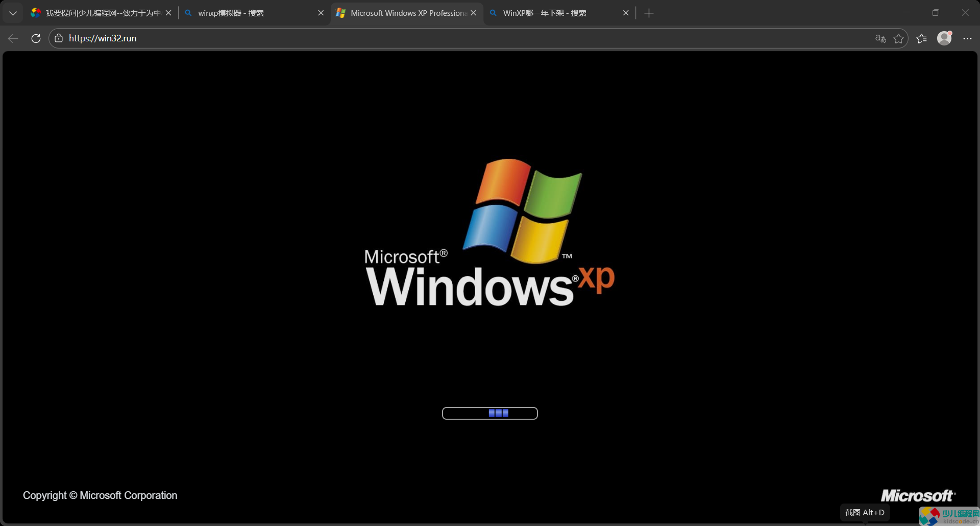Close the Microsoft Windows XP Professional tab
The height and width of the screenshot is (526, 980).
click(473, 13)
